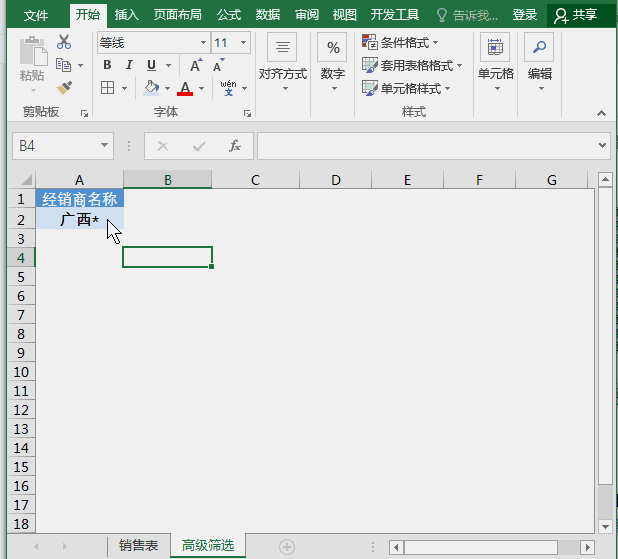The width and height of the screenshot is (618, 559).
Task: Select column C header
Action: tap(255, 180)
